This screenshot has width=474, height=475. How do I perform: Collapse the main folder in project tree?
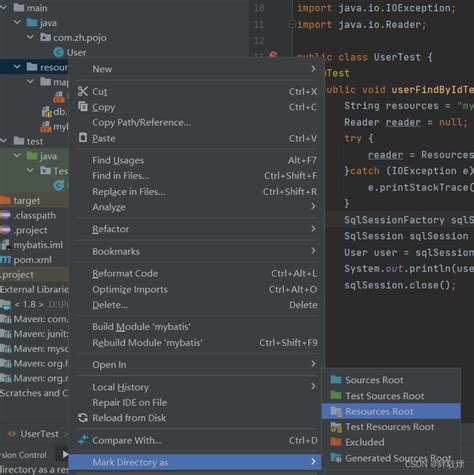point(3,8)
